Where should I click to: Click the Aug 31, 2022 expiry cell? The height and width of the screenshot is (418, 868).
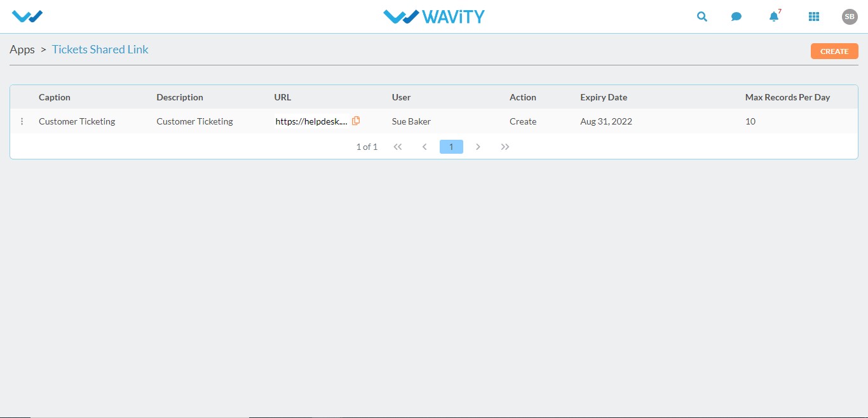point(606,121)
